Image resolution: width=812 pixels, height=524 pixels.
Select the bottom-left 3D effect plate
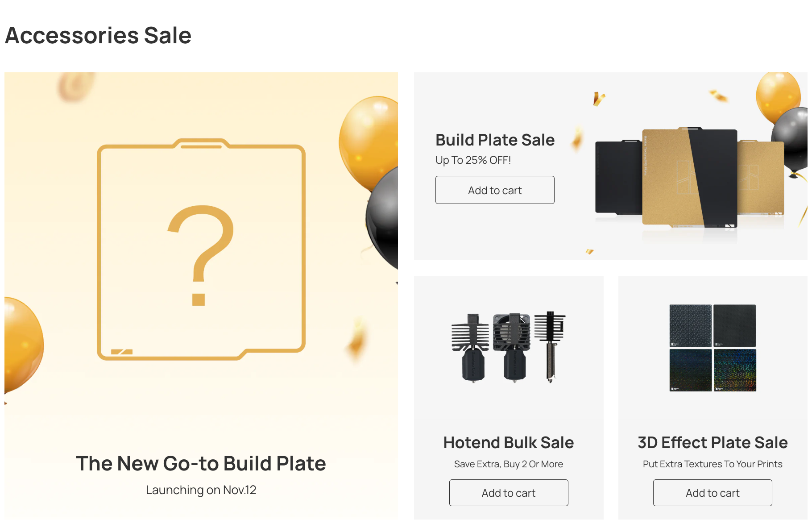[690, 370]
